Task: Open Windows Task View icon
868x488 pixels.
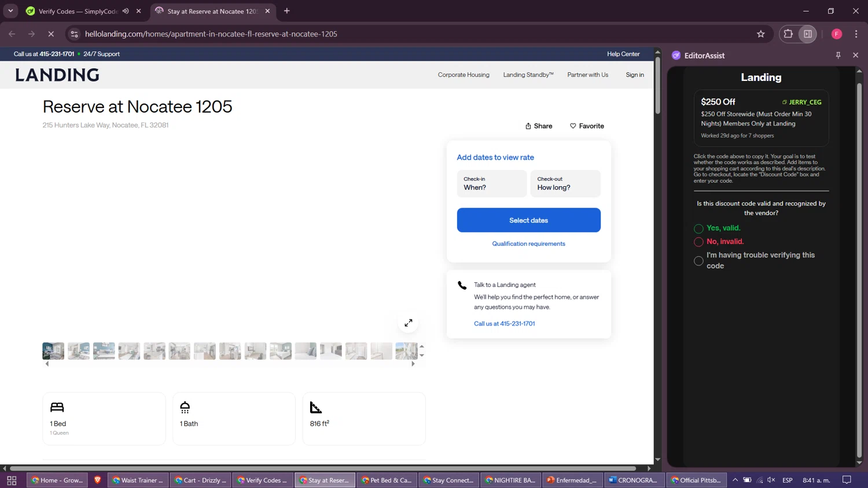Action: point(12,480)
